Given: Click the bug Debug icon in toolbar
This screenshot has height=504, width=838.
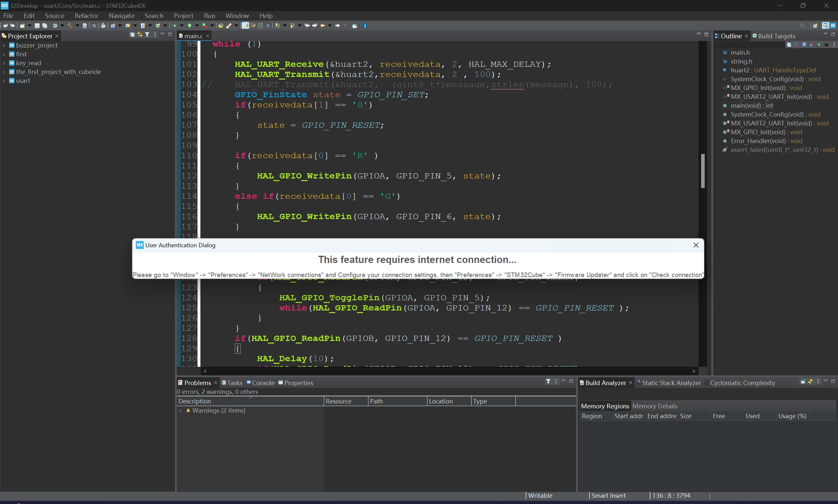Looking at the screenshot, I should (x=175, y=26).
